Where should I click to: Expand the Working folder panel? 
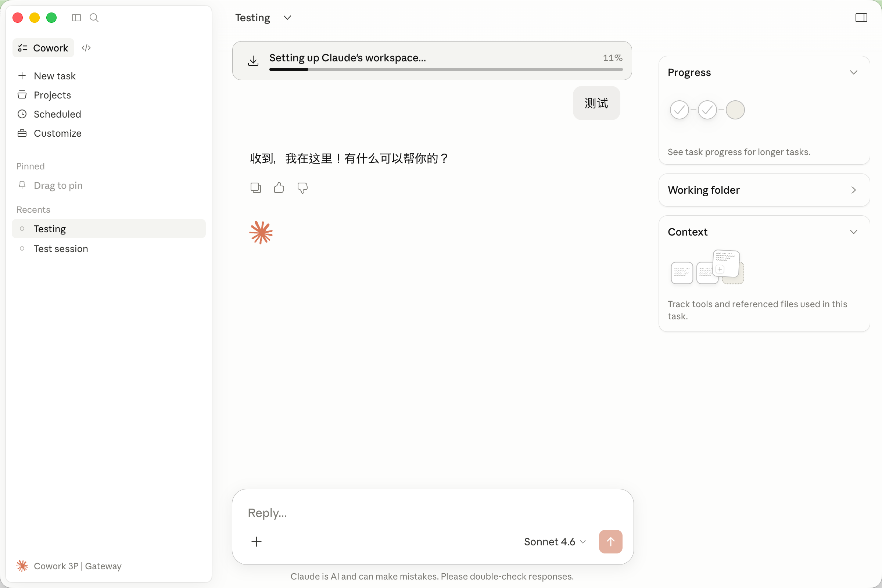pyautogui.click(x=853, y=190)
